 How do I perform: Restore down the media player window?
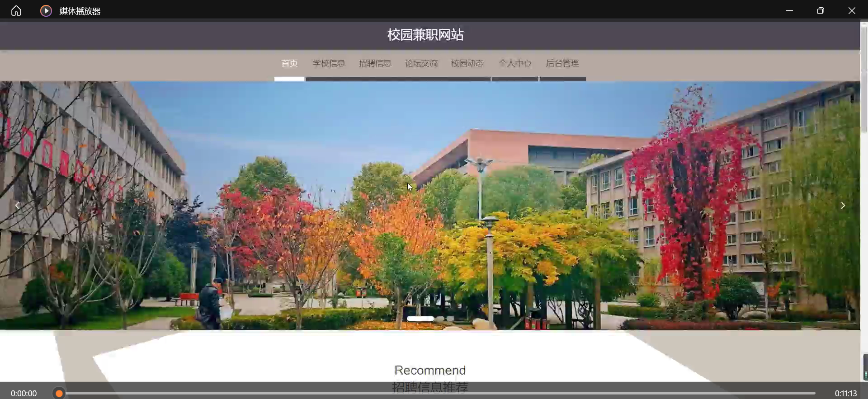coord(821,11)
